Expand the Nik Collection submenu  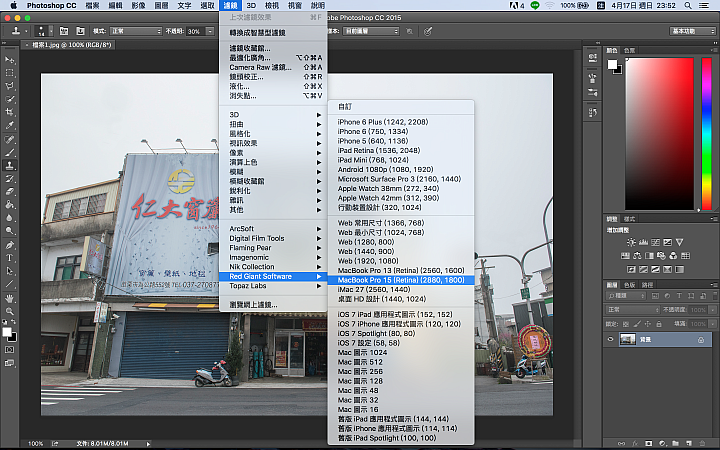[275, 267]
